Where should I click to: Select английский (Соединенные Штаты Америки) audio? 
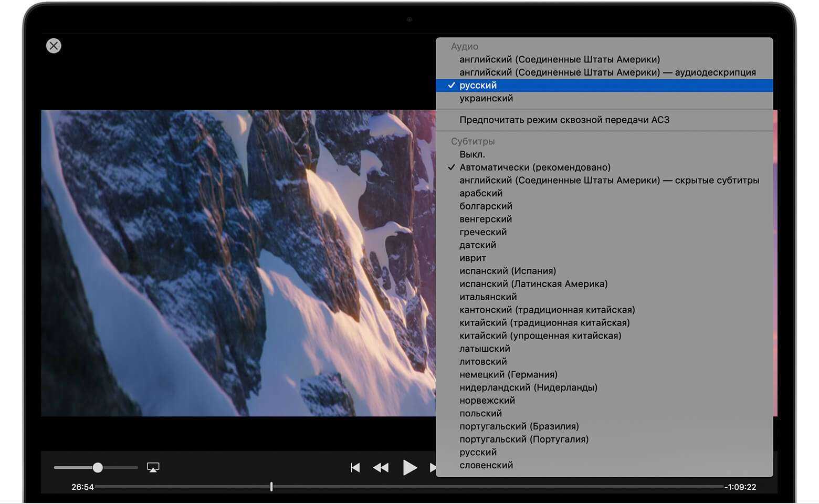(x=560, y=60)
